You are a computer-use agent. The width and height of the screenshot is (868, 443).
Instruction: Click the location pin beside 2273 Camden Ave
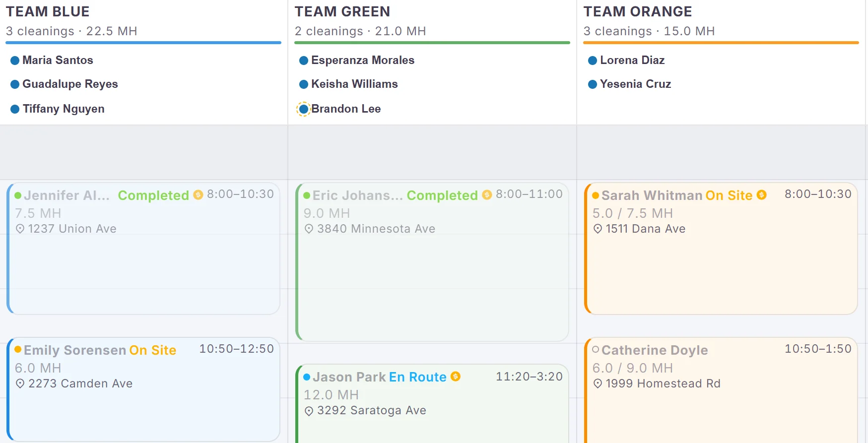[20, 383]
